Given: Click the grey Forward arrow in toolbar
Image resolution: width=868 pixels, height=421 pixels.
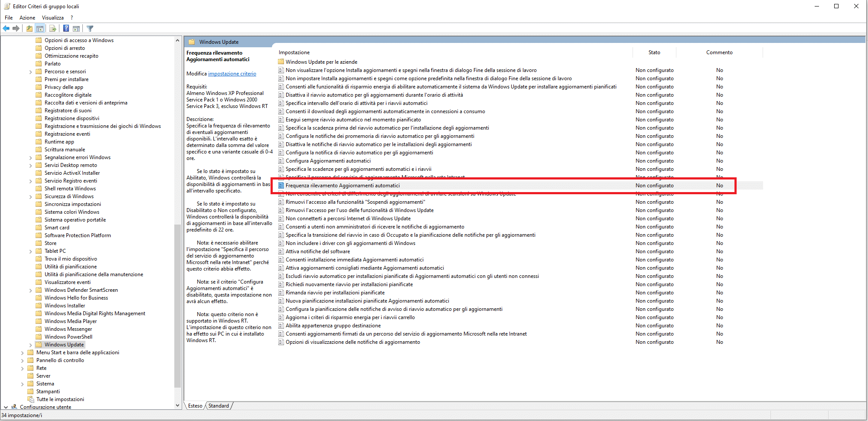Looking at the screenshot, I should (x=16, y=29).
